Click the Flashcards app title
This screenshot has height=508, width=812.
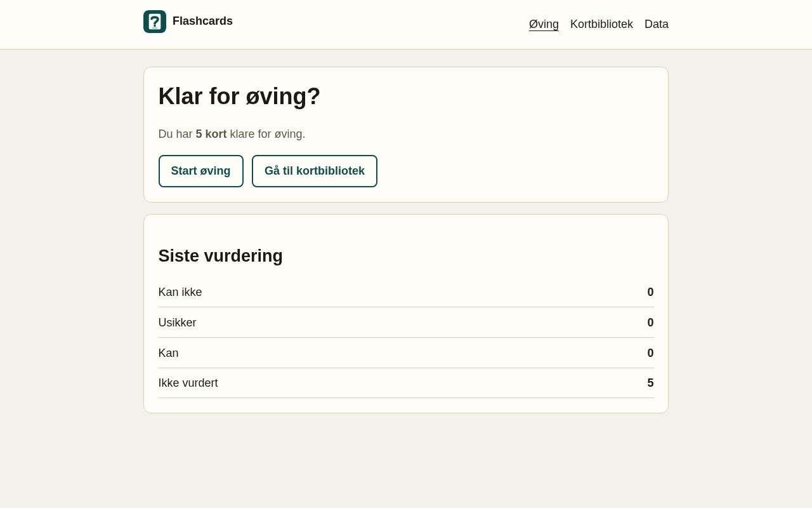pos(202,21)
